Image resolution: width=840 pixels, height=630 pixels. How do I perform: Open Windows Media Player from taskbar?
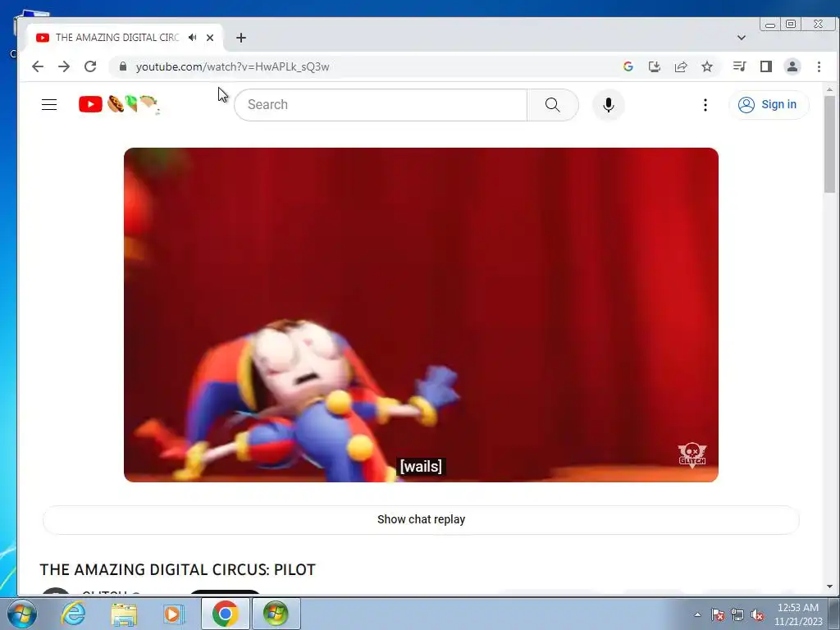click(x=173, y=614)
